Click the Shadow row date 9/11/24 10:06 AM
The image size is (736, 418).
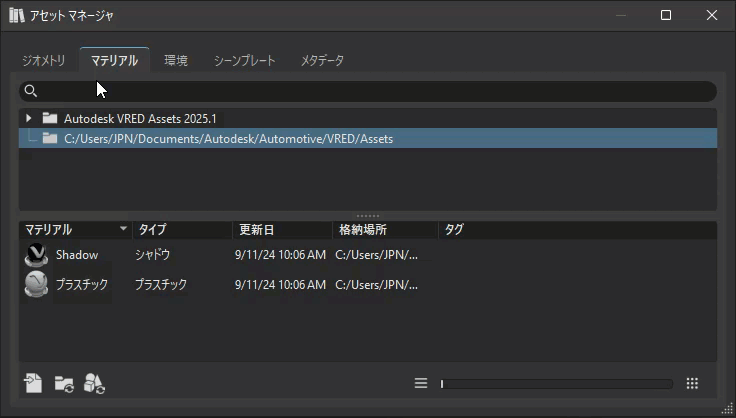click(280, 255)
